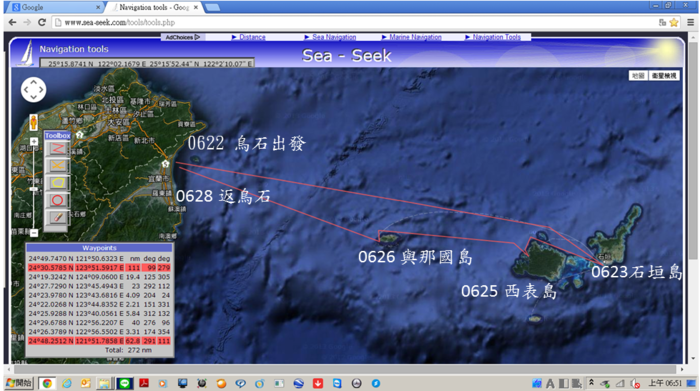Click the taskbar clock 上午 06:51
Viewport: 700px width, 391px height.
click(x=665, y=383)
